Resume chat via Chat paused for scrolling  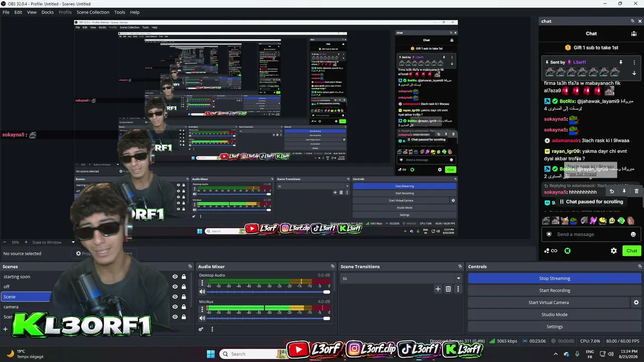[591, 202]
